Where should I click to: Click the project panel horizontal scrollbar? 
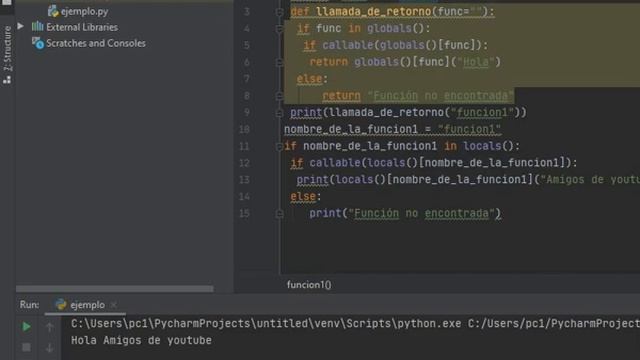115,289
